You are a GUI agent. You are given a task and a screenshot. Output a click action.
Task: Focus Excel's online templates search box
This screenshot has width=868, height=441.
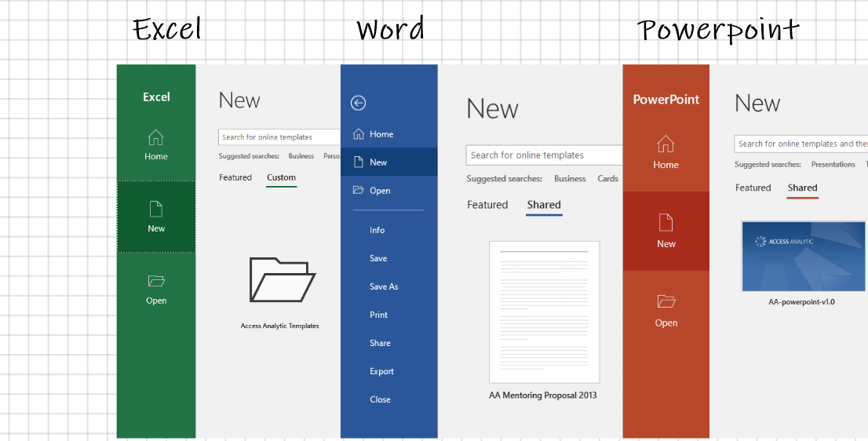[x=279, y=137]
